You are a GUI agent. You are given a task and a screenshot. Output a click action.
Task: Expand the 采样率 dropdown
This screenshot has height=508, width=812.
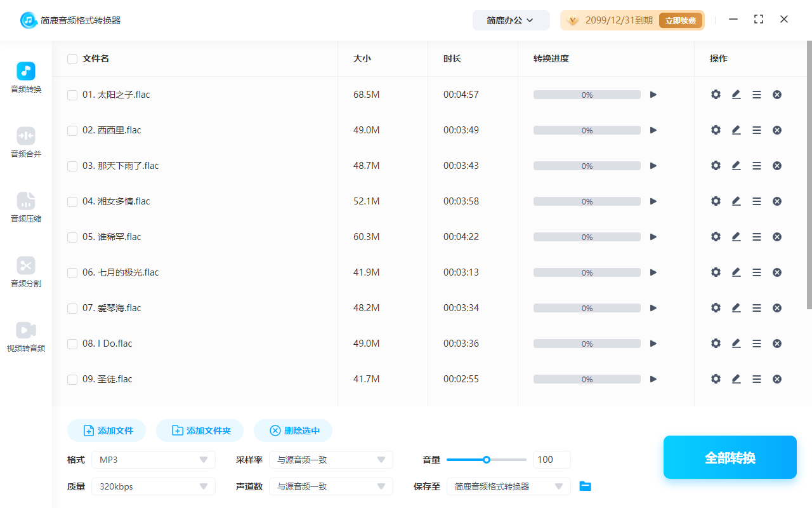point(331,459)
